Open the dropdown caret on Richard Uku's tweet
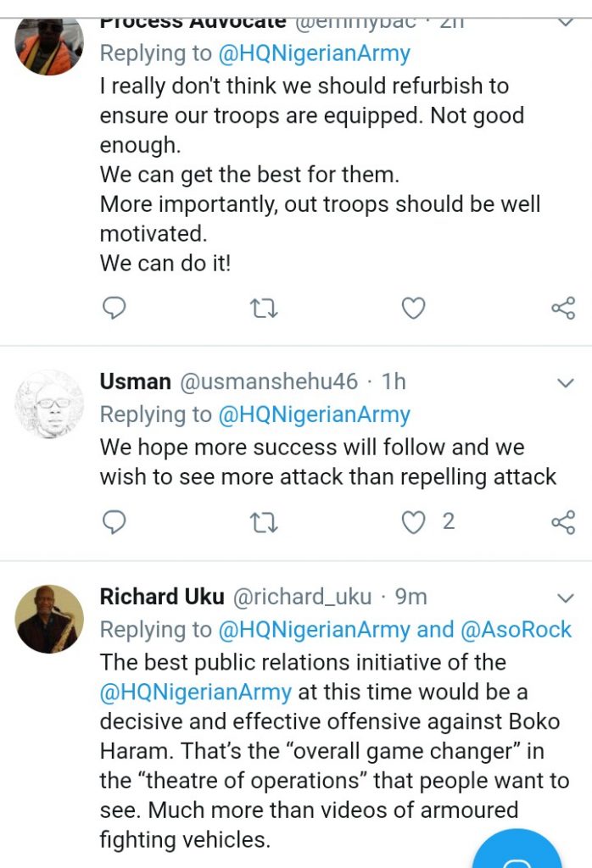This screenshot has width=592, height=868. point(565,598)
